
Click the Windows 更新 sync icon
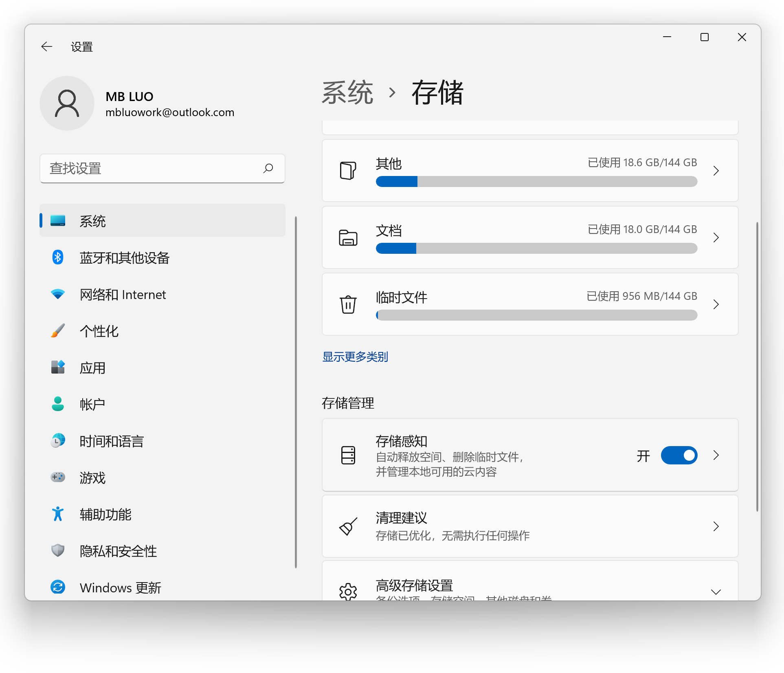click(x=58, y=587)
